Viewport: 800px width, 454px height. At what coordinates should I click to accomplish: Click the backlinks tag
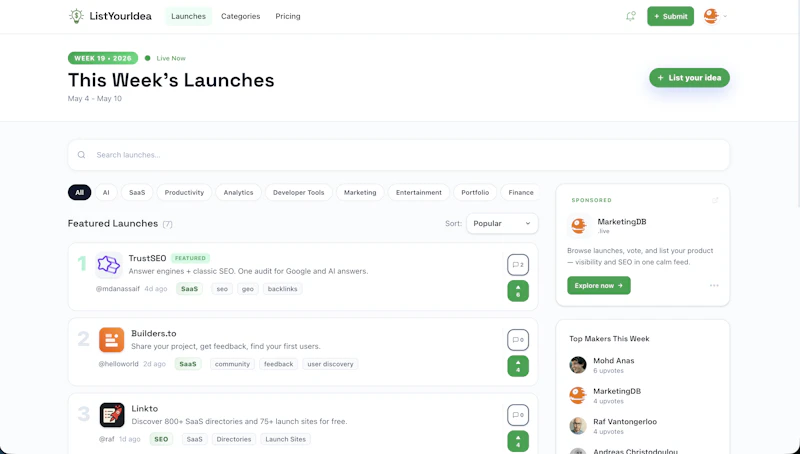(x=283, y=289)
